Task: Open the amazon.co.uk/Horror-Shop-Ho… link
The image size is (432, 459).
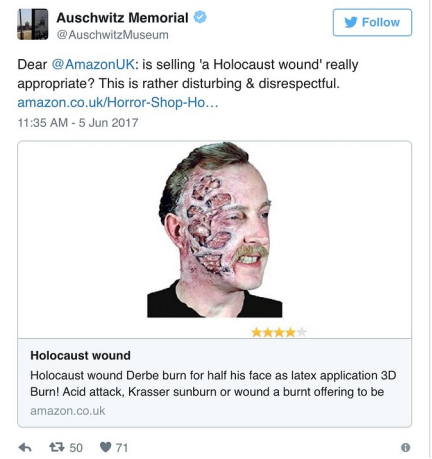Action: (x=118, y=102)
